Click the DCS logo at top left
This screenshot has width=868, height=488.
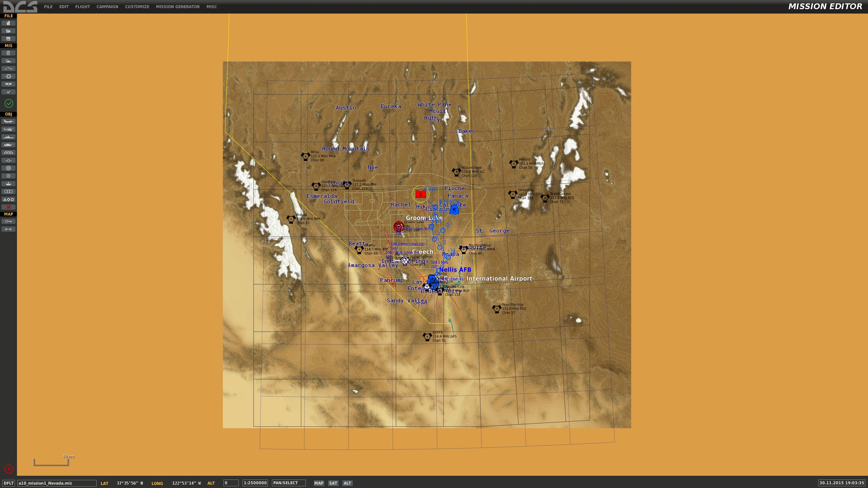[x=20, y=6]
